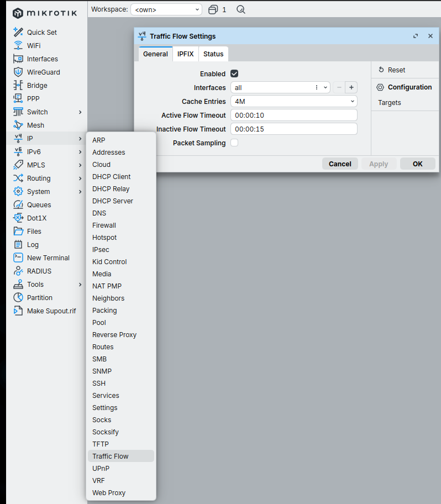Select Addresses in IP submenu
The width and height of the screenshot is (441, 504).
(x=120, y=153)
